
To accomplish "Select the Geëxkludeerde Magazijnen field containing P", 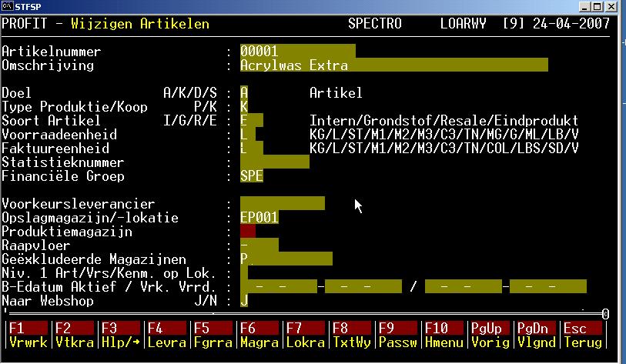I will coord(286,259).
